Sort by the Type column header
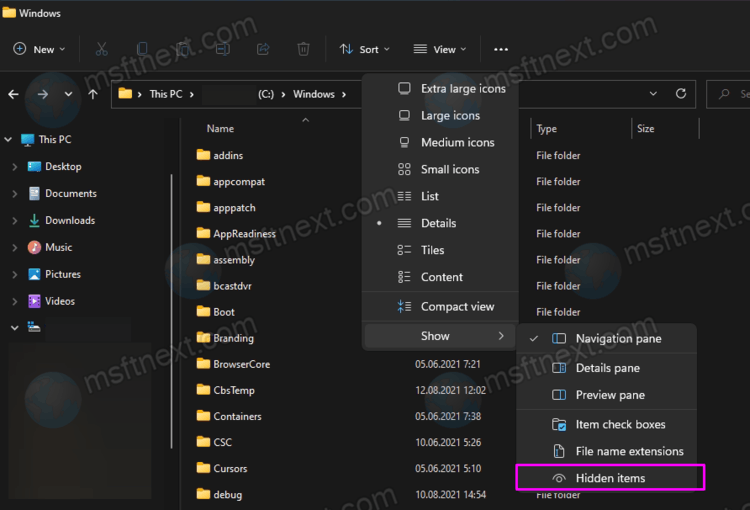This screenshot has width=750, height=510. pos(547,129)
